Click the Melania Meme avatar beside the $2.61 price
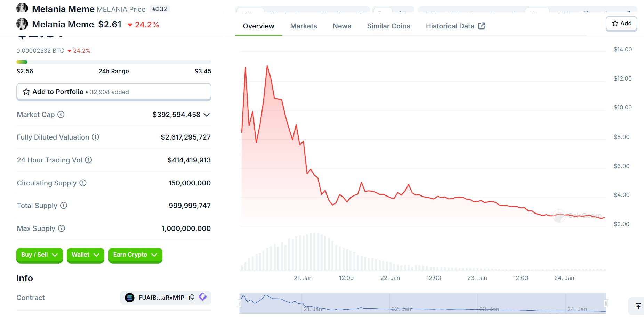 coord(22,24)
